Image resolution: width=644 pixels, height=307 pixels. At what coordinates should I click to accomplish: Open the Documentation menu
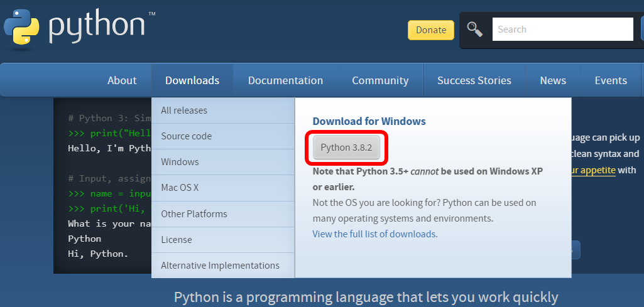tap(285, 80)
